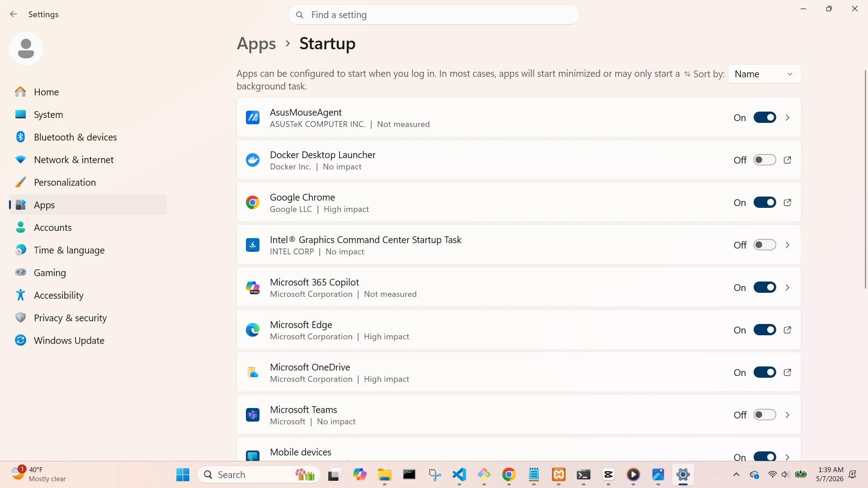This screenshot has height=488, width=868.
Task: Open System settings in sidebar
Action: [x=88, y=114]
